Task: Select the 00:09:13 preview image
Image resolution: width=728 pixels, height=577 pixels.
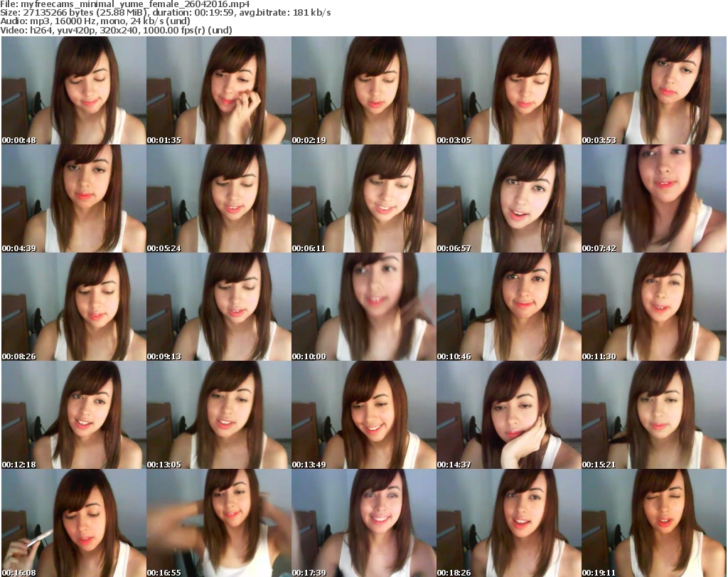Action: pos(219,307)
